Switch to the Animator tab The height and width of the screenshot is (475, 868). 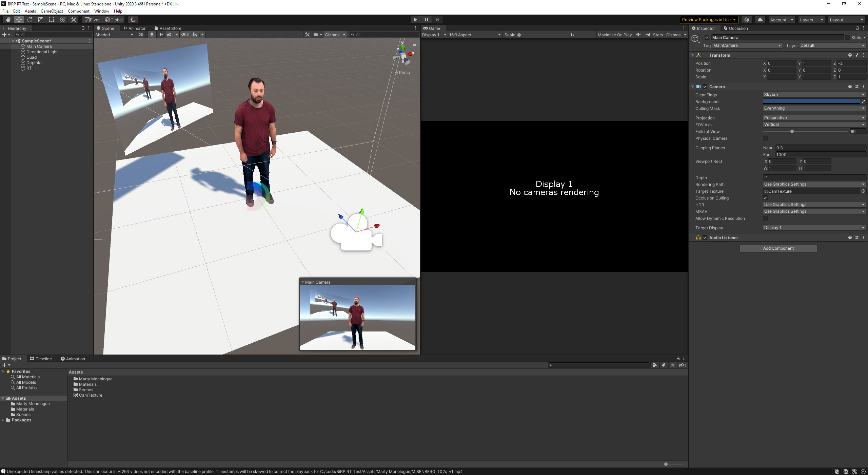[135, 28]
